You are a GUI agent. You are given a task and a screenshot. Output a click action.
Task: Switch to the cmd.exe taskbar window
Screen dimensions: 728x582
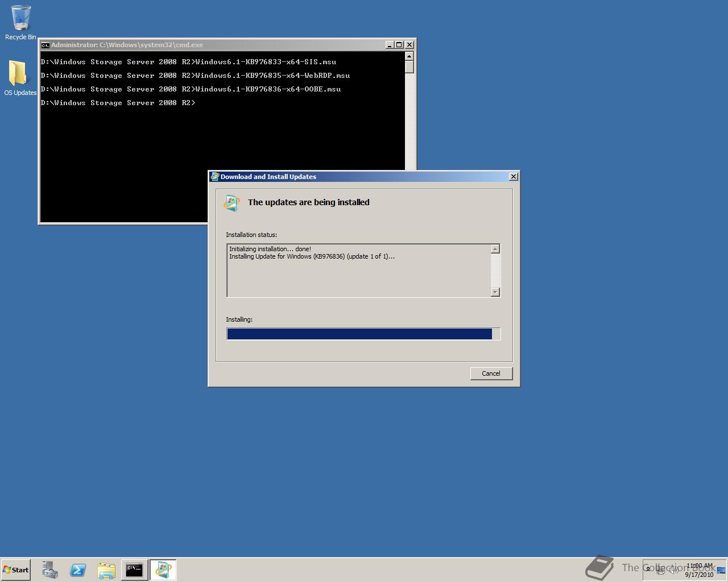point(134,569)
